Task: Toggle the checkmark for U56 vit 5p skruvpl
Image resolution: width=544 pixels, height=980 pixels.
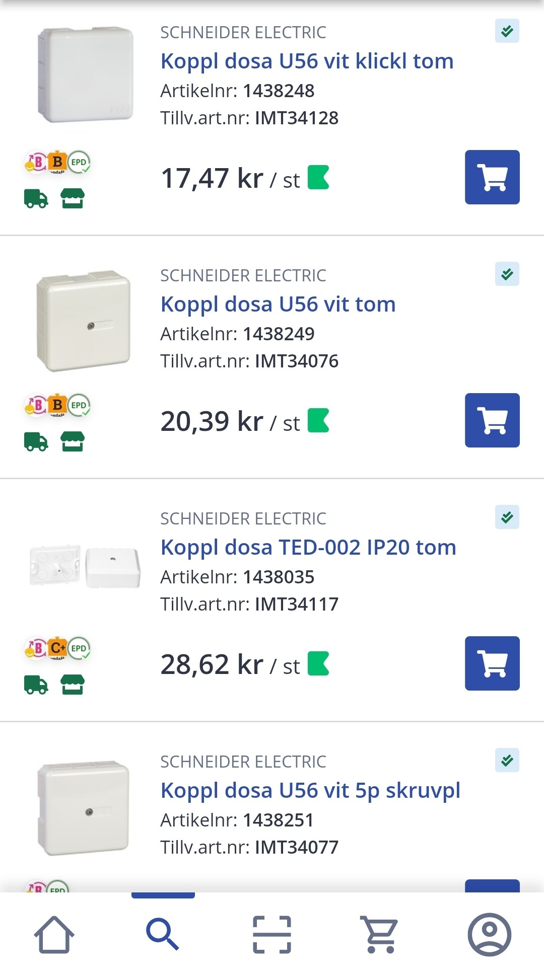Action: (507, 761)
